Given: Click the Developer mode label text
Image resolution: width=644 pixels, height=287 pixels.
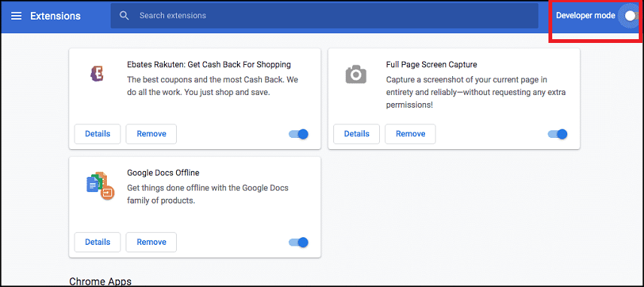Looking at the screenshot, I should point(585,16).
